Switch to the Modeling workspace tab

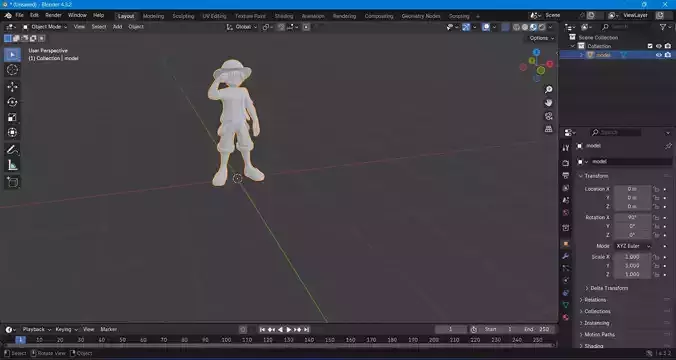pyautogui.click(x=153, y=16)
